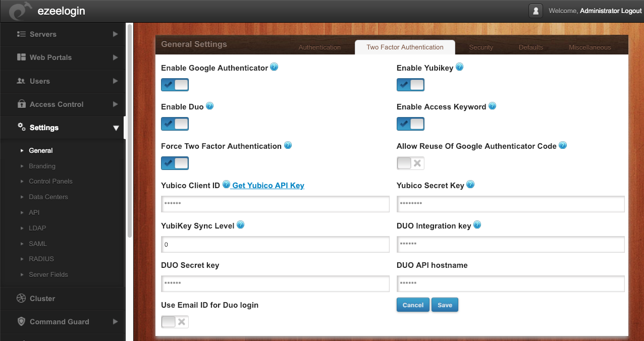Screen dimensions: 644x341
Task: Open help icon for YubiKey Sync Level
Action: 240,225
